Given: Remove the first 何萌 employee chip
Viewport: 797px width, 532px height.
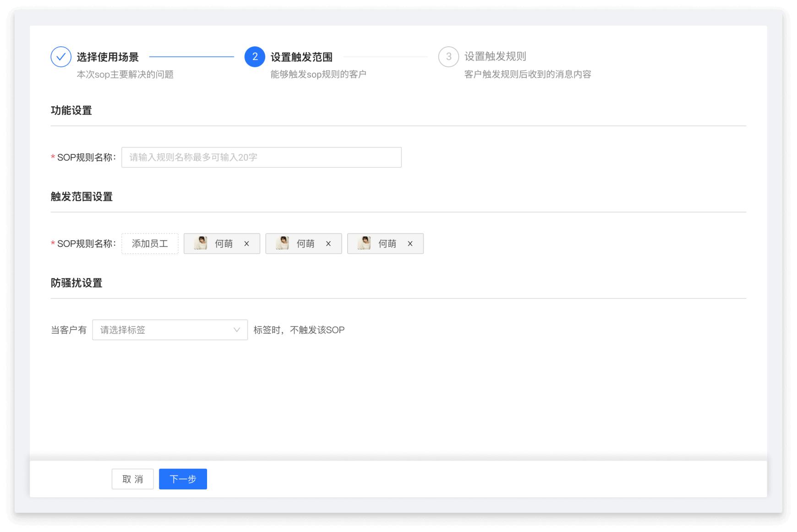Looking at the screenshot, I should point(246,244).
